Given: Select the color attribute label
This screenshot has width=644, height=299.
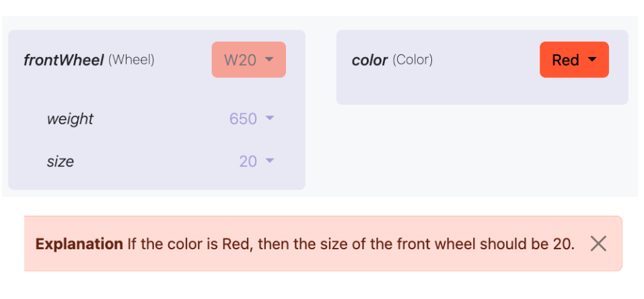Looking at the screenshot, I should coord(369,60).
